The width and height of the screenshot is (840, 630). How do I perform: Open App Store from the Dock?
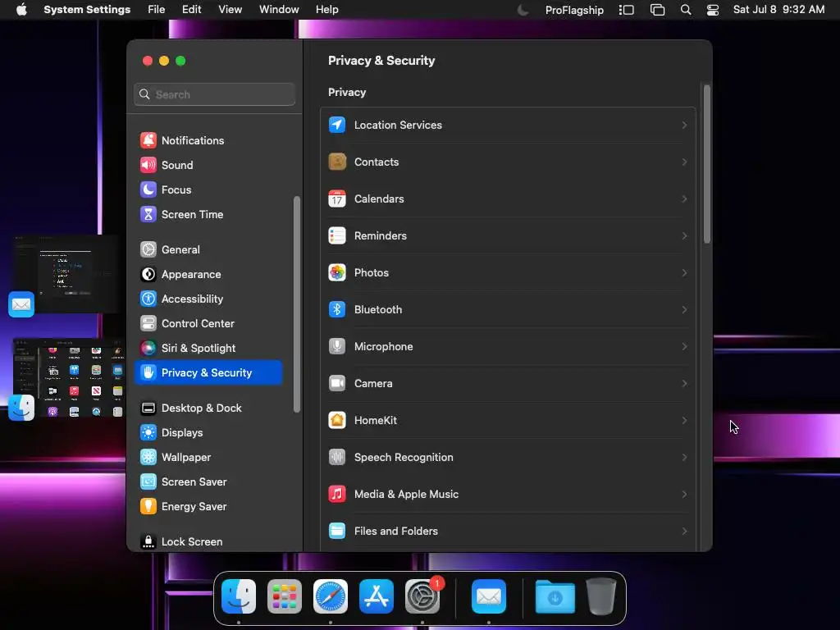tap(376, 596)
